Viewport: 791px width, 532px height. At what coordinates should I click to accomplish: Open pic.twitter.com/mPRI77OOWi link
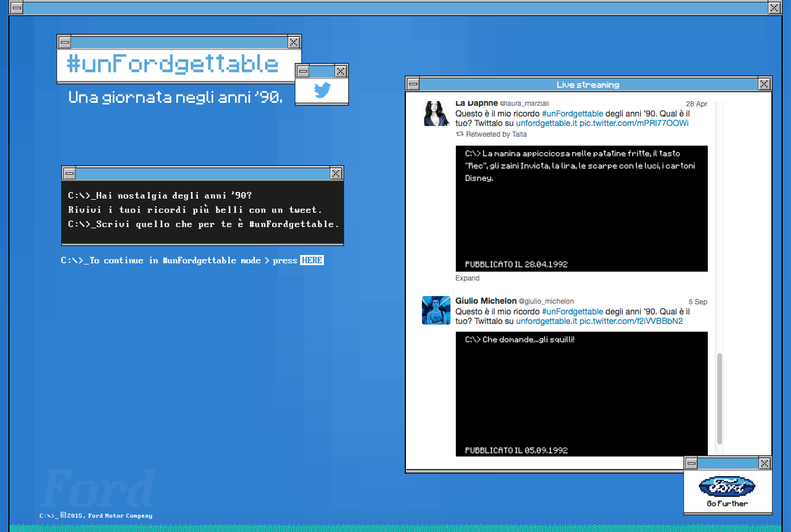(634, 123)
